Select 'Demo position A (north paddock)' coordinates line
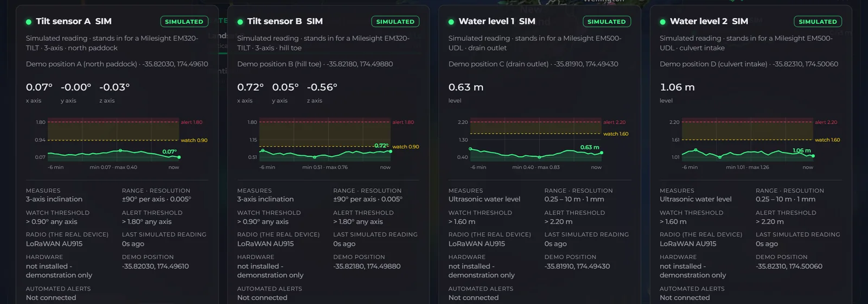Viewport: 868px width, 304px height. tap(117, 64)
